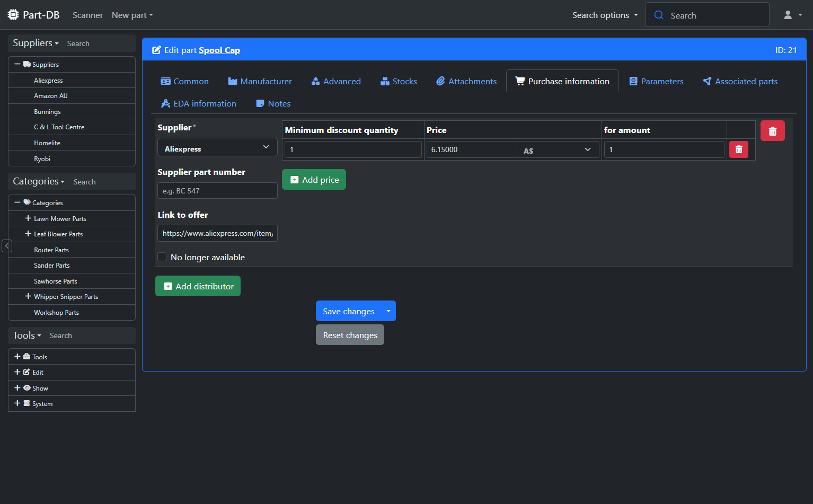Open the Spool Cap part link in header

[x=219, y=50]
